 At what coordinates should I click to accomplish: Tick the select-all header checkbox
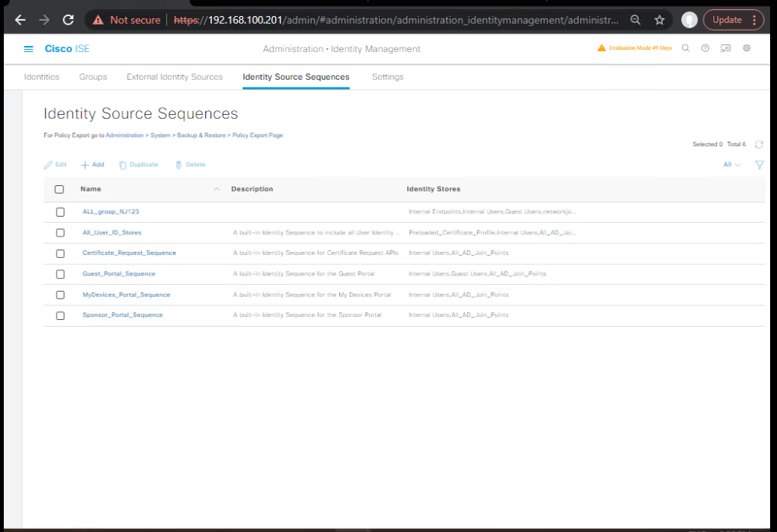(59, 189)
